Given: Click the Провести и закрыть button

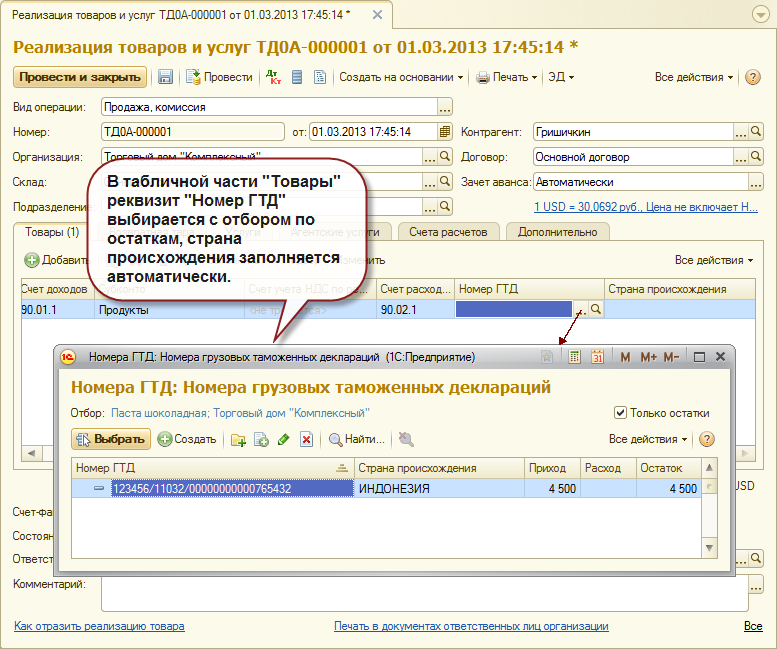Looking at the screenshot, I should click(x=80, y=77).
